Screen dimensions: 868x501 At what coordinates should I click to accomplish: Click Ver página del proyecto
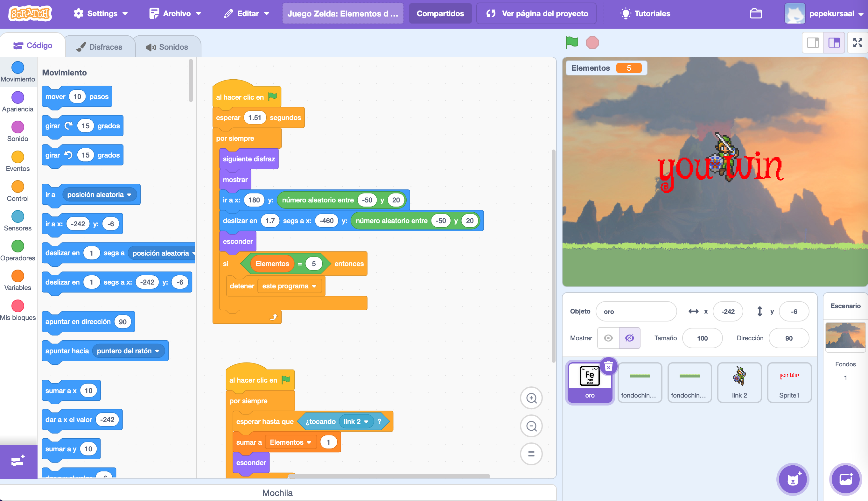tap(536, 13)
